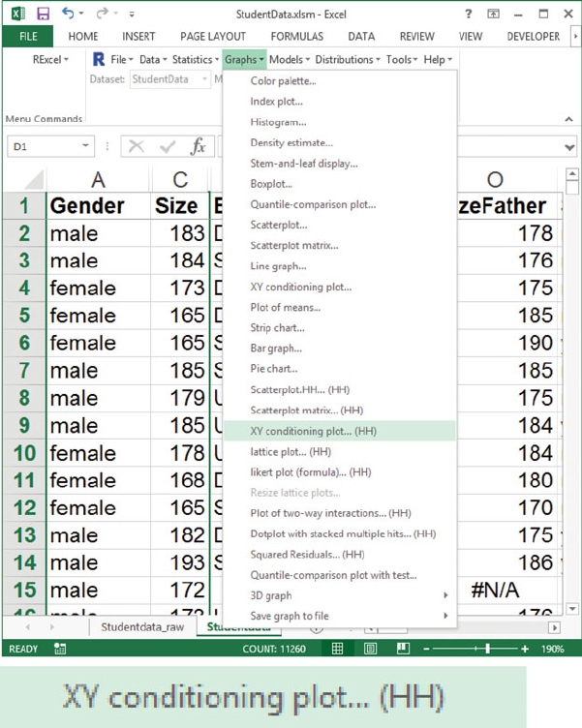582x728 pixels.
Task: Click the horizontal scrollbar right arrow
Action: (554, 627)
